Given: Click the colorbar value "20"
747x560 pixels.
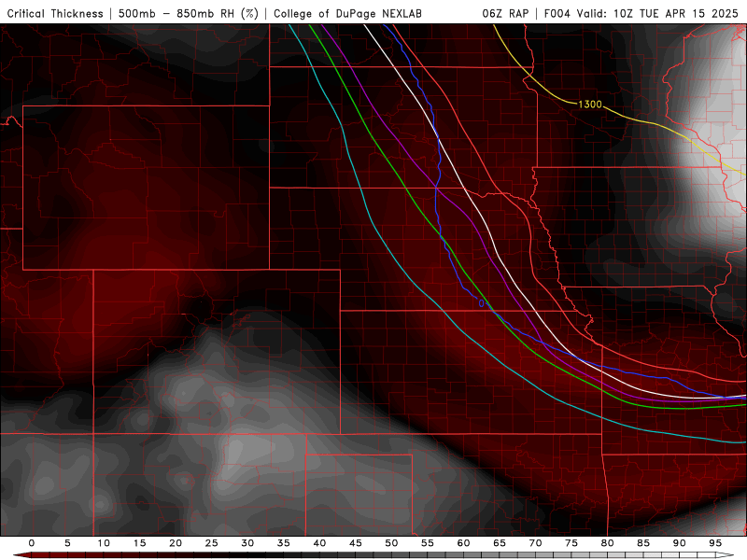Looking at the screenshot, I should coord(176,543).
